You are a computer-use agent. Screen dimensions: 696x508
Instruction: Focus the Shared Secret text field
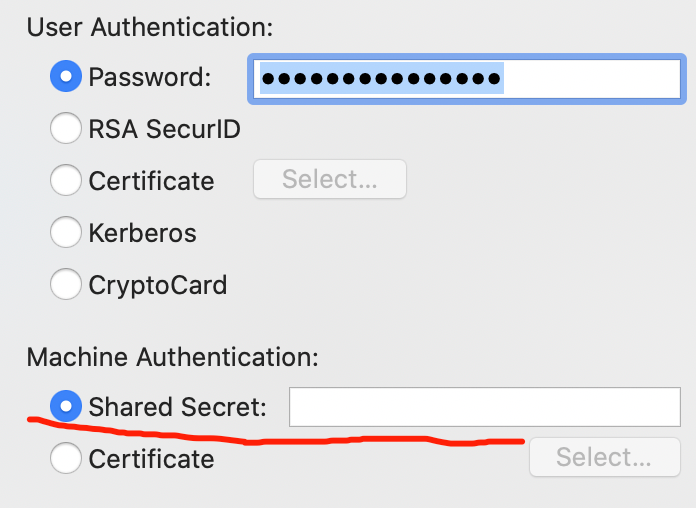485,407
